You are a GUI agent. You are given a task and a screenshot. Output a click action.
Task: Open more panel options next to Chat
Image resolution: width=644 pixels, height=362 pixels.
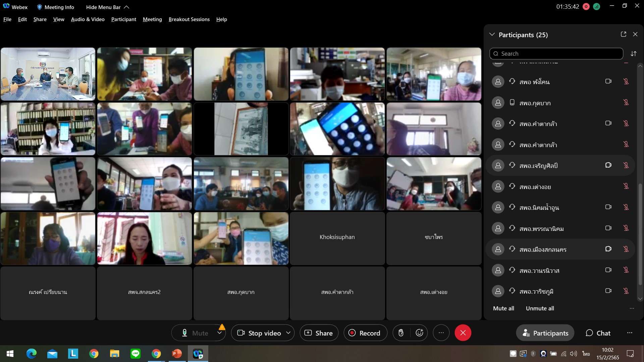(630, 333)
